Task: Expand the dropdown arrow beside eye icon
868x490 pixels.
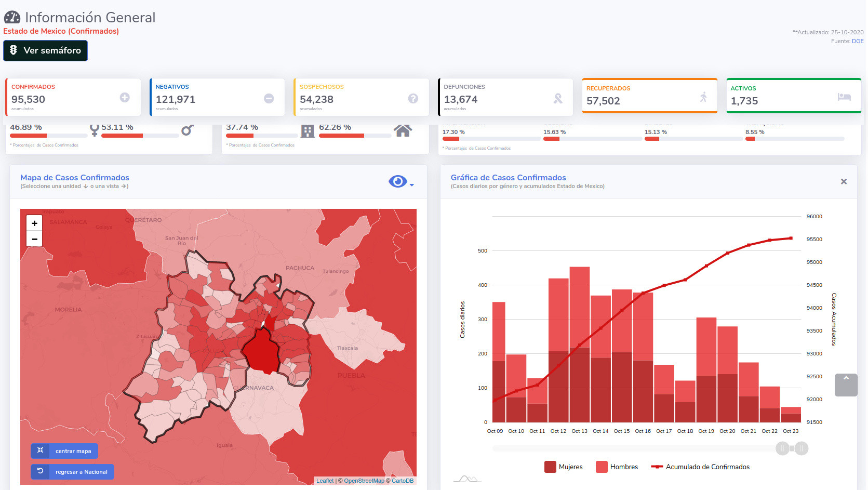Action: [411, 185]
